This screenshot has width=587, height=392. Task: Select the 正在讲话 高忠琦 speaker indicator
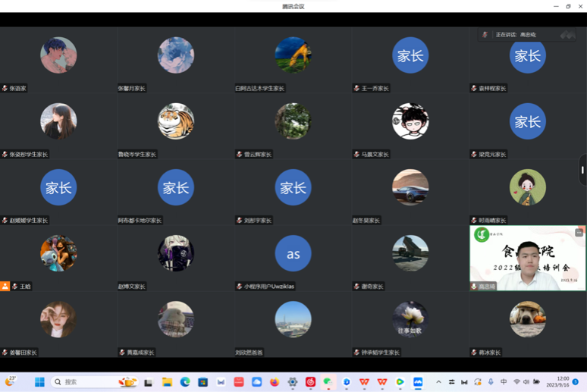coord(516,35)
